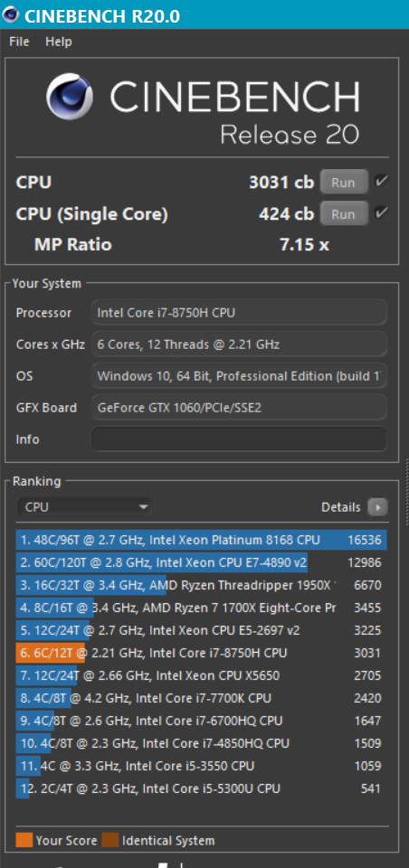409x868 pixels.
Task: Click the Processor name field
Action: [238, 313]
